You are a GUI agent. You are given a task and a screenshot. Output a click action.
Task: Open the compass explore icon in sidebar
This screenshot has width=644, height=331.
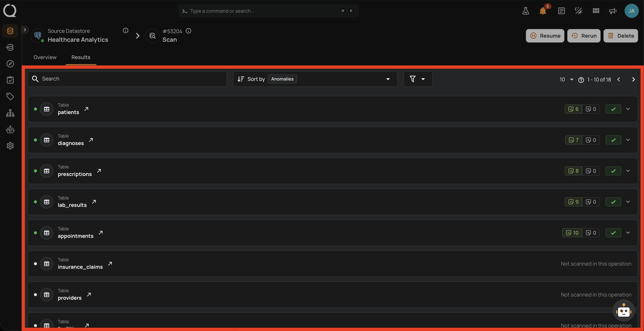(10, 64)
